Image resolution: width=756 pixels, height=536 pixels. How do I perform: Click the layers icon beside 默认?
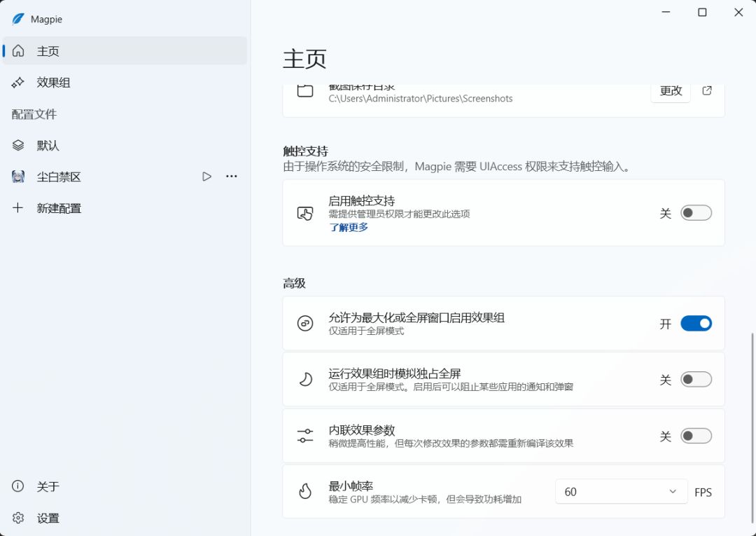(x=17, y=145)
